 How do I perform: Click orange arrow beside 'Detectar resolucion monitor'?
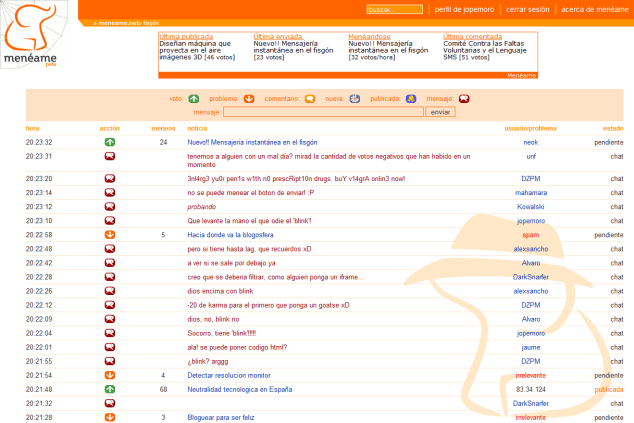click(110, 375)
